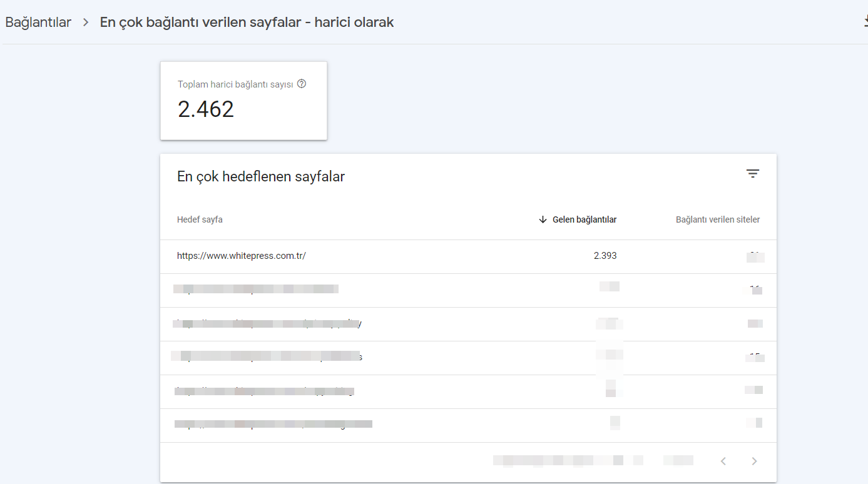
Task: Open help icon beside Toplam harici bağlantı sayısı
Action: (302, 84)
